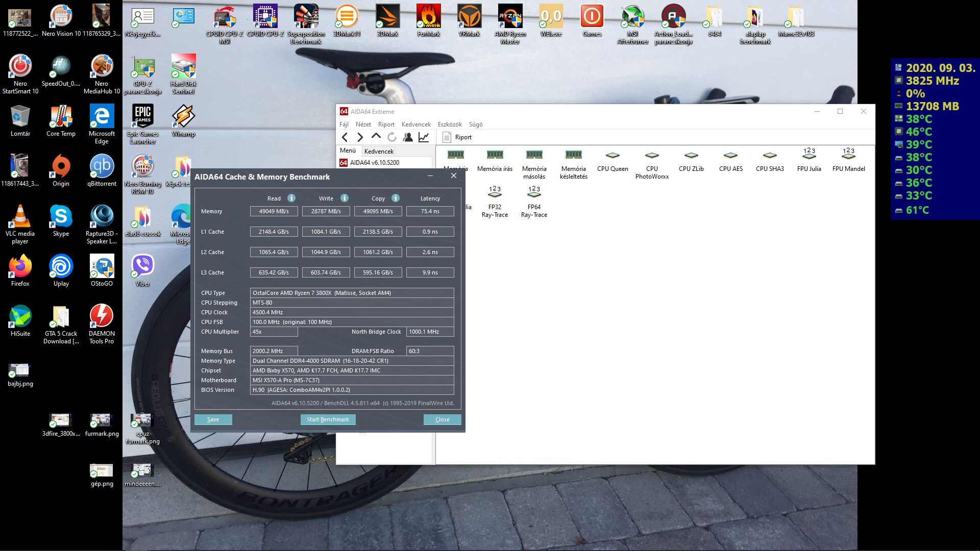Switch to the Kedvencek sidebar tab
980x551 pixels.
tap(379, 151)
